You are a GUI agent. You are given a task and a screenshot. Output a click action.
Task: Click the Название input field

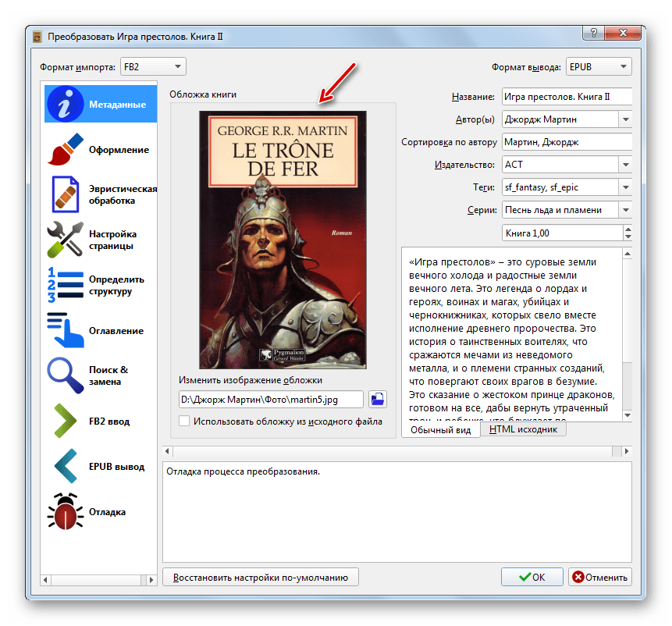(567, 97)
